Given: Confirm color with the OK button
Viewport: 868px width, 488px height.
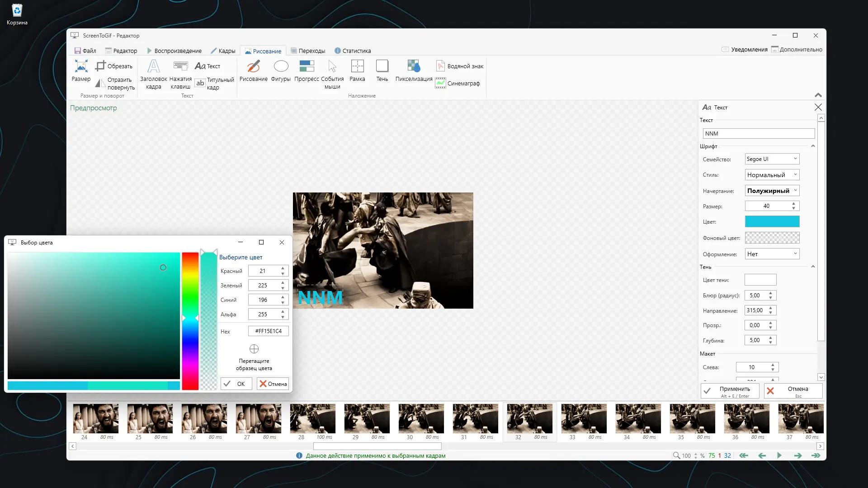Looking at the screenshot, I should point(236,384).
